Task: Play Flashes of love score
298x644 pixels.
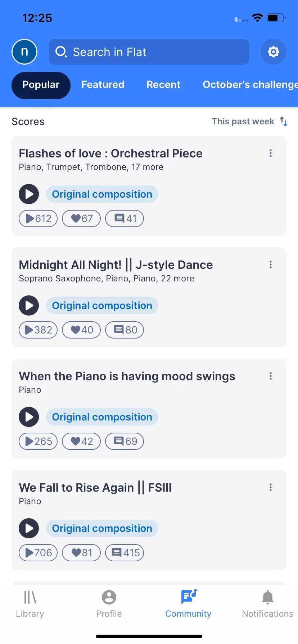Action: (x=29, y=194)
